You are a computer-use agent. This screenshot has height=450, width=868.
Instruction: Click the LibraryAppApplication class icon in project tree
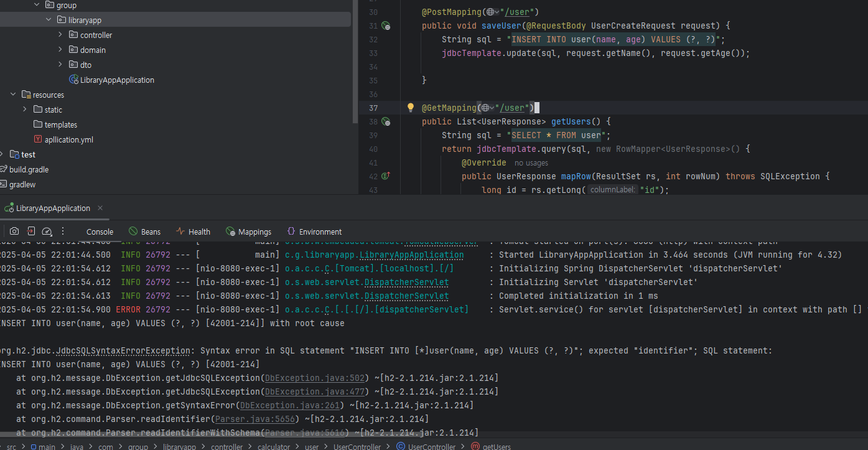click(x=73, y=80)
